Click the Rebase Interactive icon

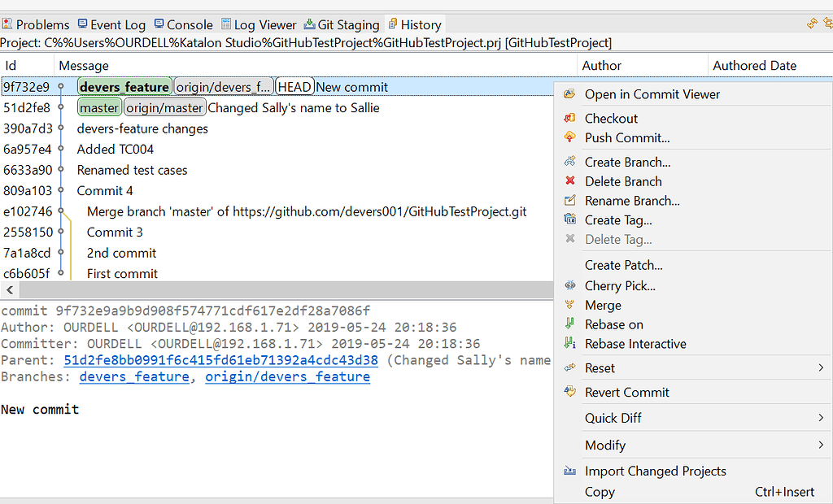(569, 344)
